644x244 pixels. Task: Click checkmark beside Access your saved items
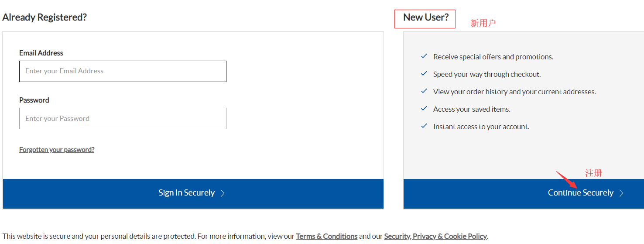tap(424, 109)
